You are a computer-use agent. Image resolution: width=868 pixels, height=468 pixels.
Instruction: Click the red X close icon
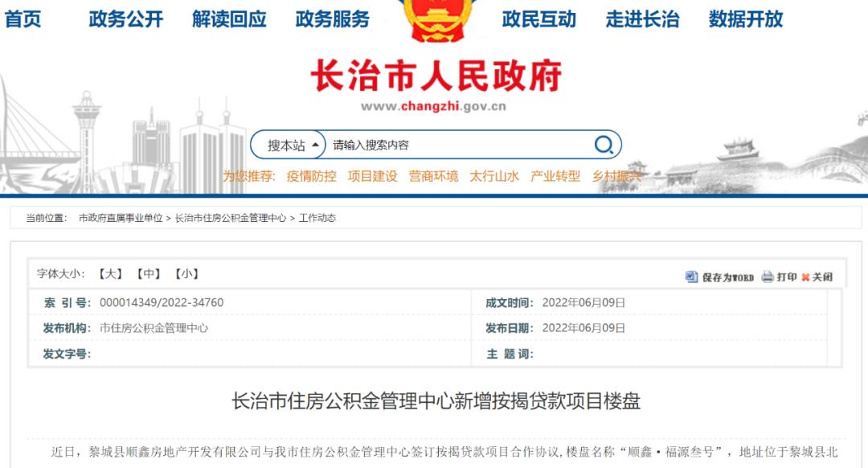pos(804,277)
